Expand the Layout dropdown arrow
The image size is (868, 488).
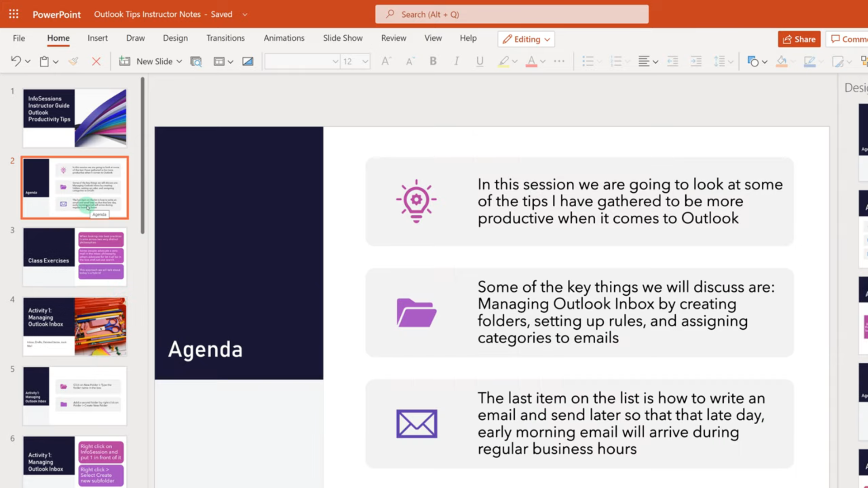click(x=230, y=62)
